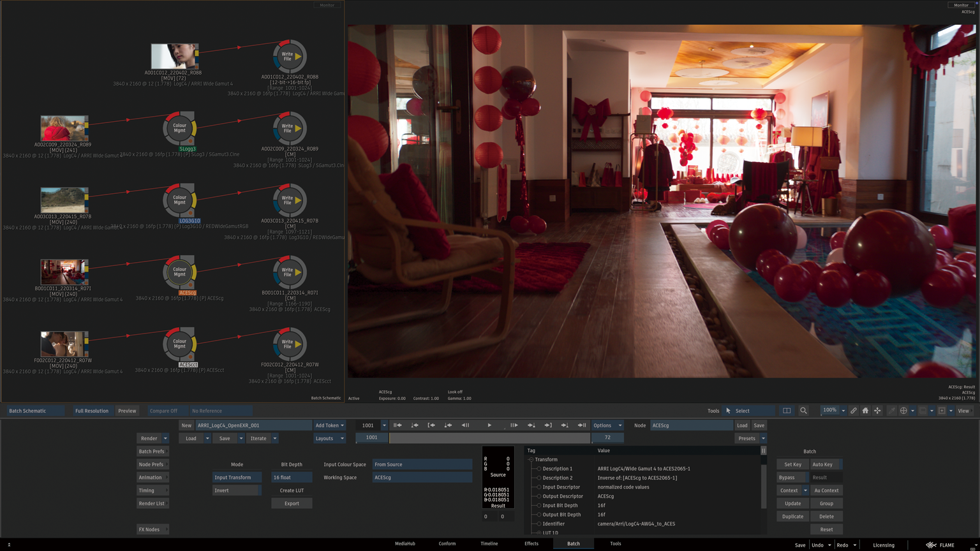Click the frame timeline scrub bar
This screenshot has height=551, width=980.
tap(489, 438)
